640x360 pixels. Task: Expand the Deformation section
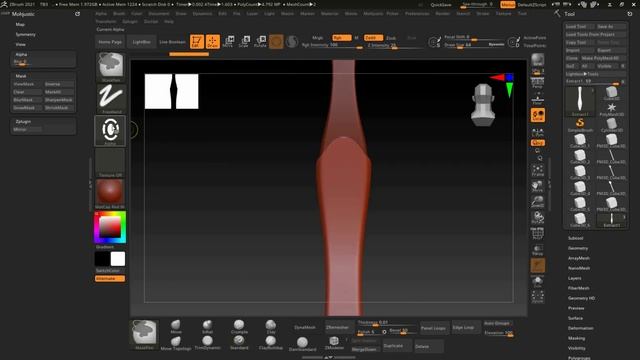click(580, 328)
